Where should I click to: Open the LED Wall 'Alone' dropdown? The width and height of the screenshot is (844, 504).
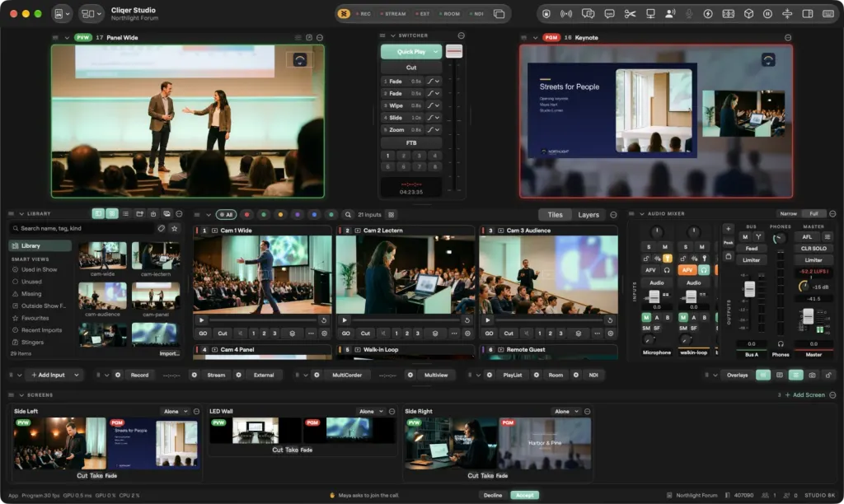371,412
